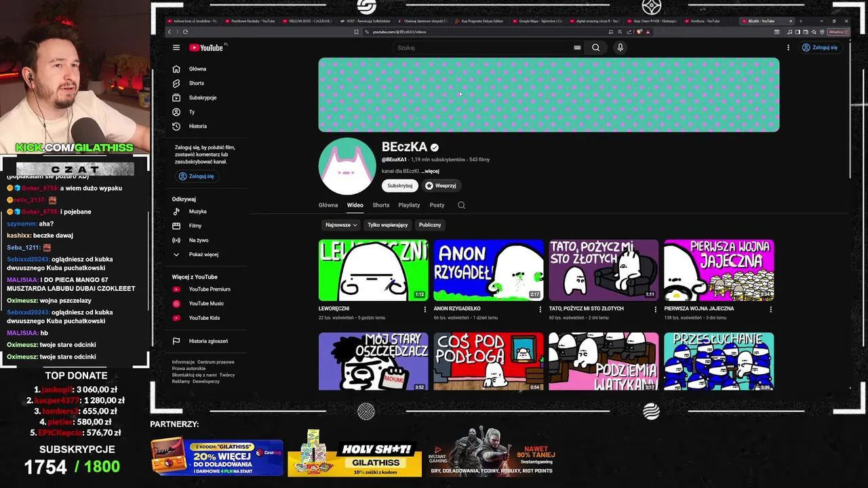
Task: Bookmark the page in address bar
Action: pyautogui.click(x=356, y=32)
